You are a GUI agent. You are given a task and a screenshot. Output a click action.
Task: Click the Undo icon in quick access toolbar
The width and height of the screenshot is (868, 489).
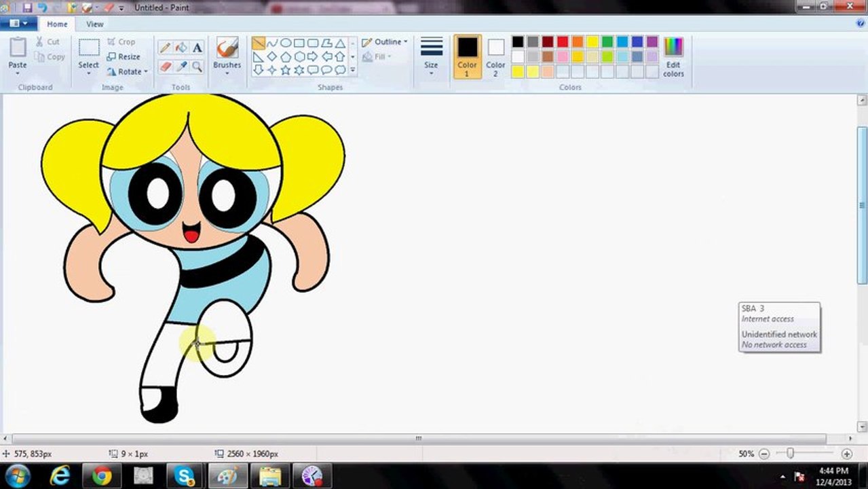coord(43,7)
